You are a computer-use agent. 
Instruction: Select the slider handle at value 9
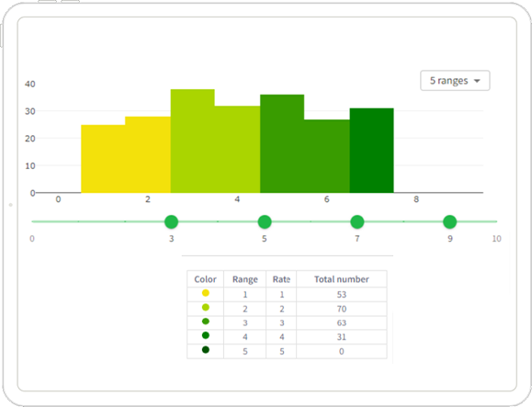(450, 221)
